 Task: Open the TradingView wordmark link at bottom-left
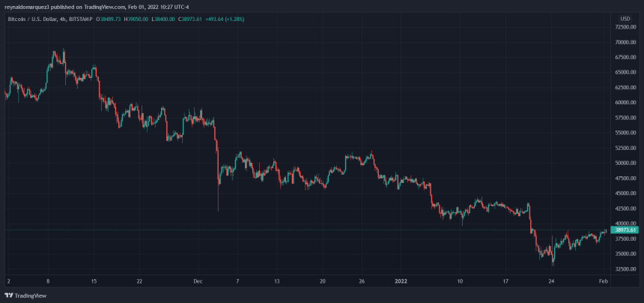(x=28, y=295)
